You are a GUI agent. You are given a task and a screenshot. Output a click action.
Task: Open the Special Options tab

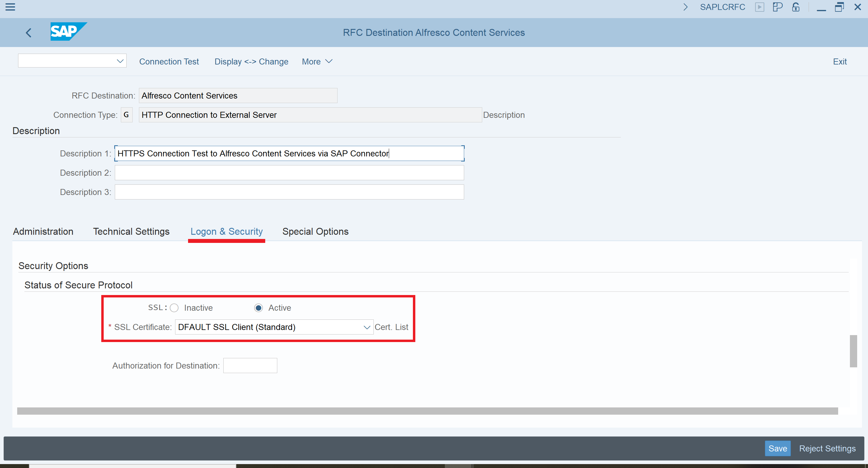click(315, 231)
